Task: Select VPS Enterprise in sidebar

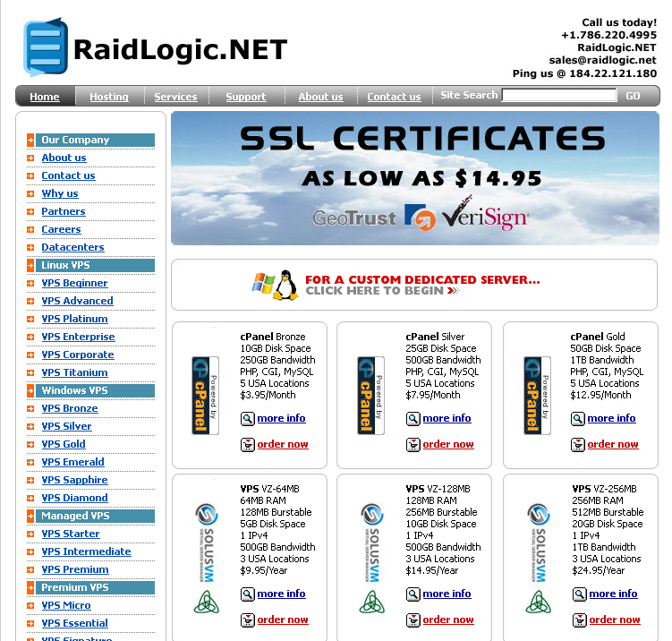Action: click(x=78, y=337)
